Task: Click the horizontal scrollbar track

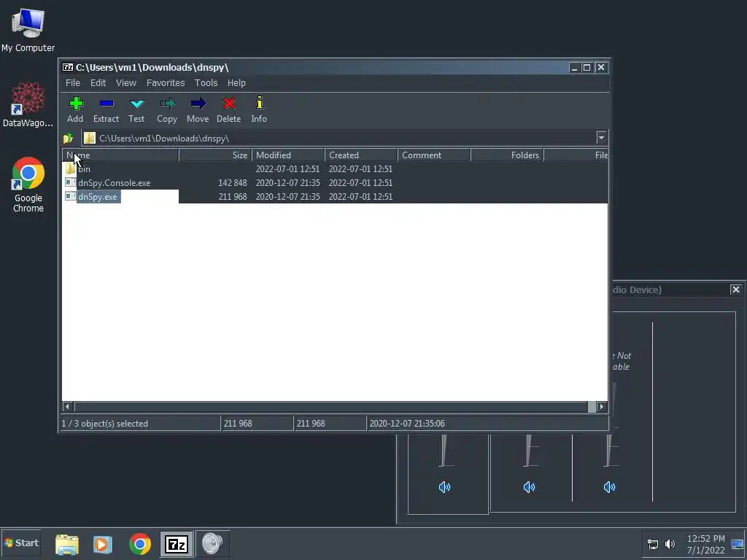Action: tap(330, 407)
